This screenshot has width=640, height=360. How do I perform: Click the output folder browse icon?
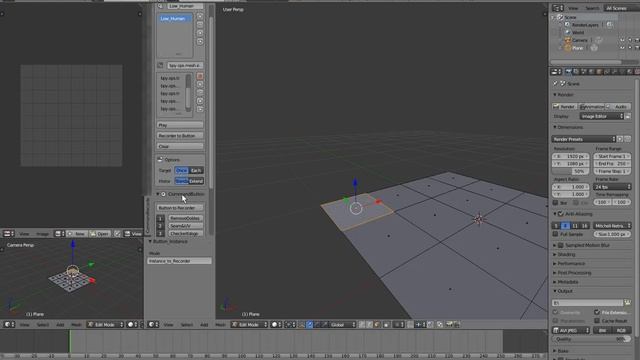click(627, 303)
